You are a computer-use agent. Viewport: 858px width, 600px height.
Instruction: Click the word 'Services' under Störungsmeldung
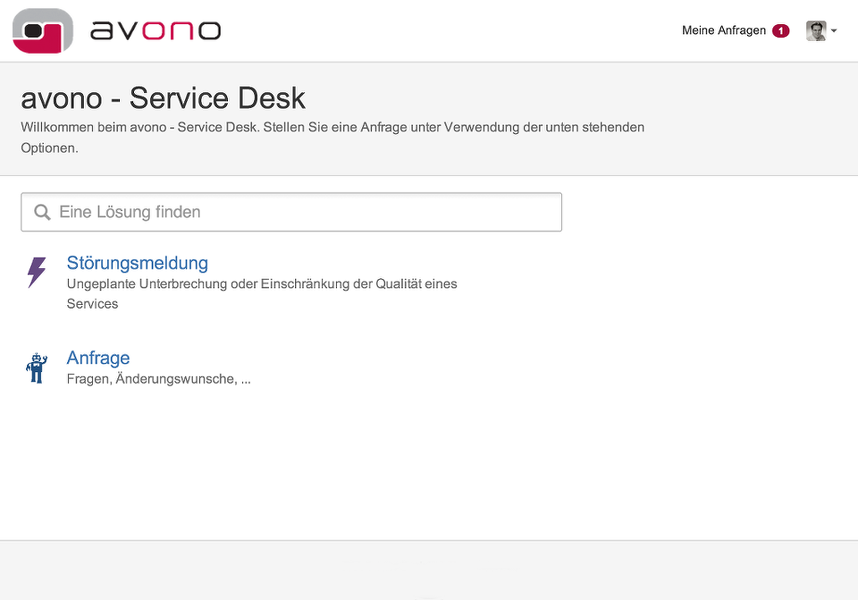coord(92,304)
